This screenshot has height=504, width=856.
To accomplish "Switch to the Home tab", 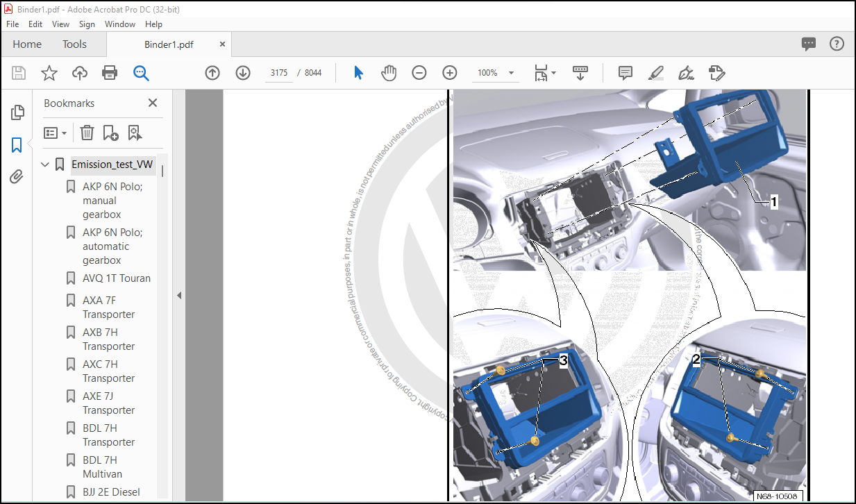I will (x=27, y=44).
